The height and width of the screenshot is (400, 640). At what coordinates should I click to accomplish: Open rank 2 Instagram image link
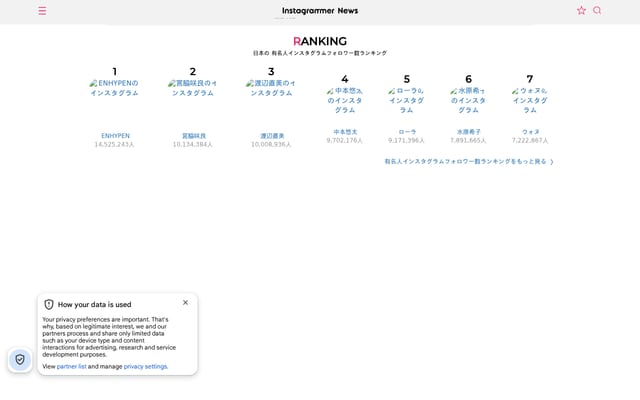[193, 88]
